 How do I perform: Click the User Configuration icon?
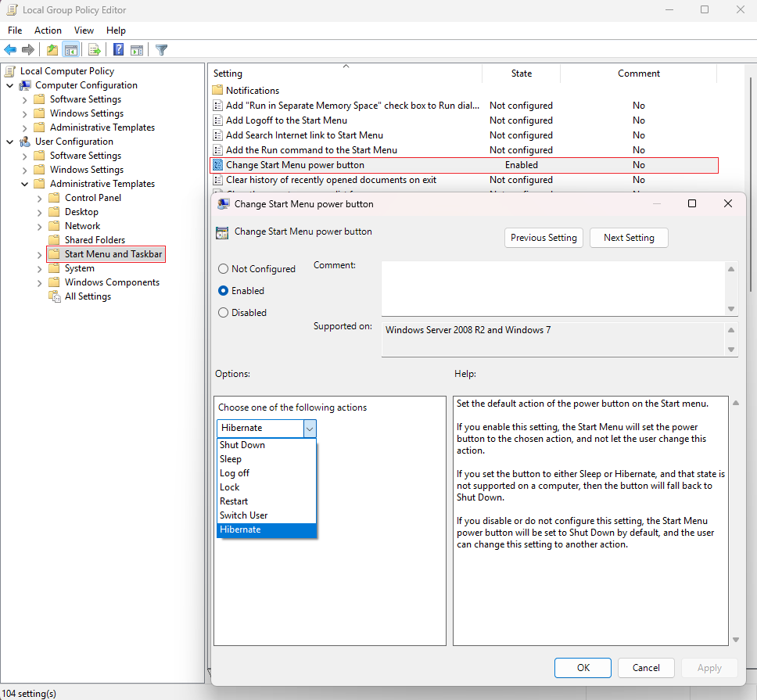pos(25,142)
